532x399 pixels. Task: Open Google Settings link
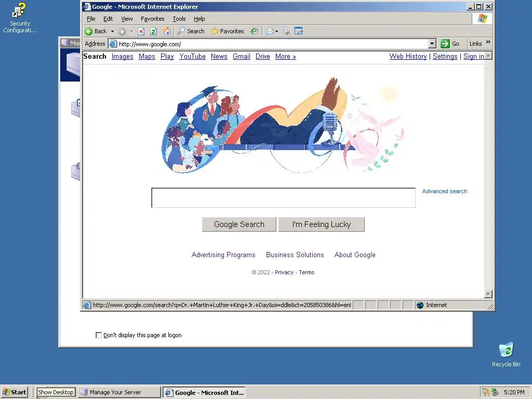tap(445, 57)
